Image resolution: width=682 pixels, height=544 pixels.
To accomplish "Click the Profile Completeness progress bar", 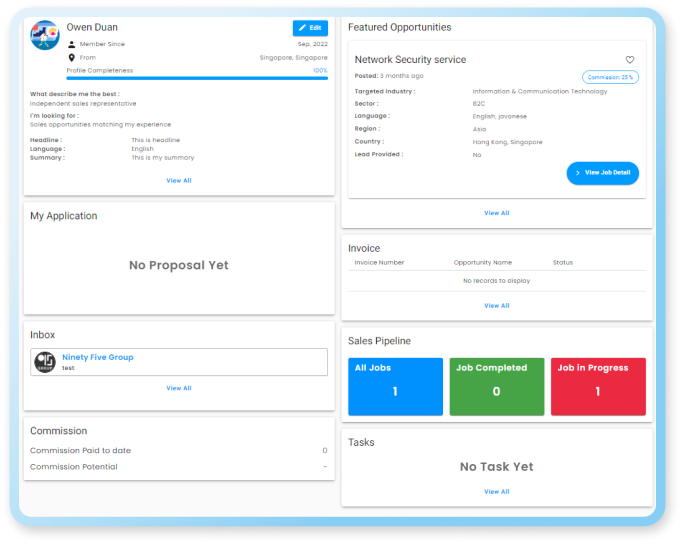I will coord(197,78).
